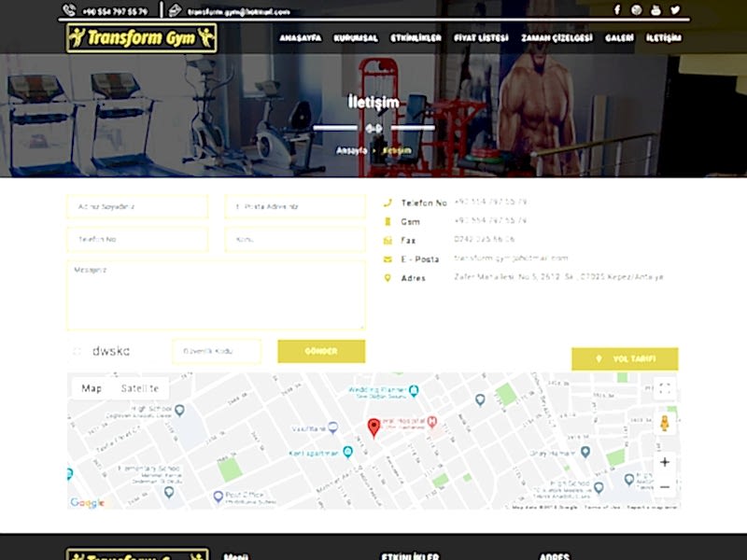Click the Street View pegman icon
The width and height of the screenshot is (747, 560).
click(664, 423)
